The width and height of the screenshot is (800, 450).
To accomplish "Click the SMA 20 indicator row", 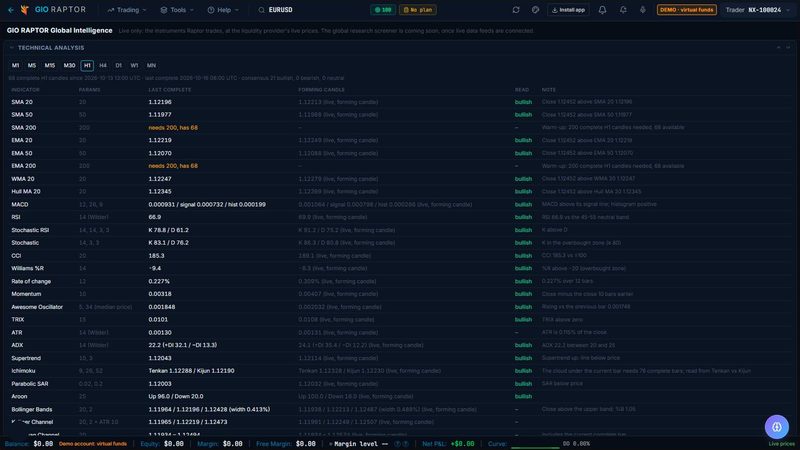I will [x=401, y=102].
